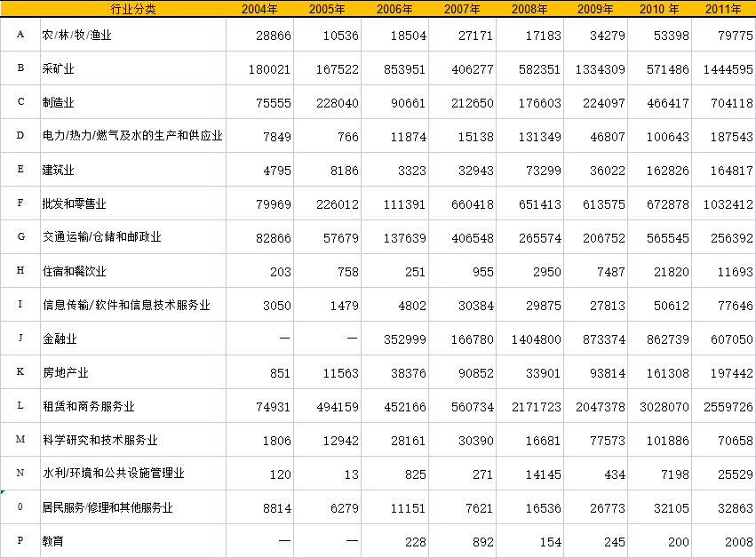Screen dimensions: 756x558
Task: Click the 2009年 column header
Action: [x=595, y=9]
